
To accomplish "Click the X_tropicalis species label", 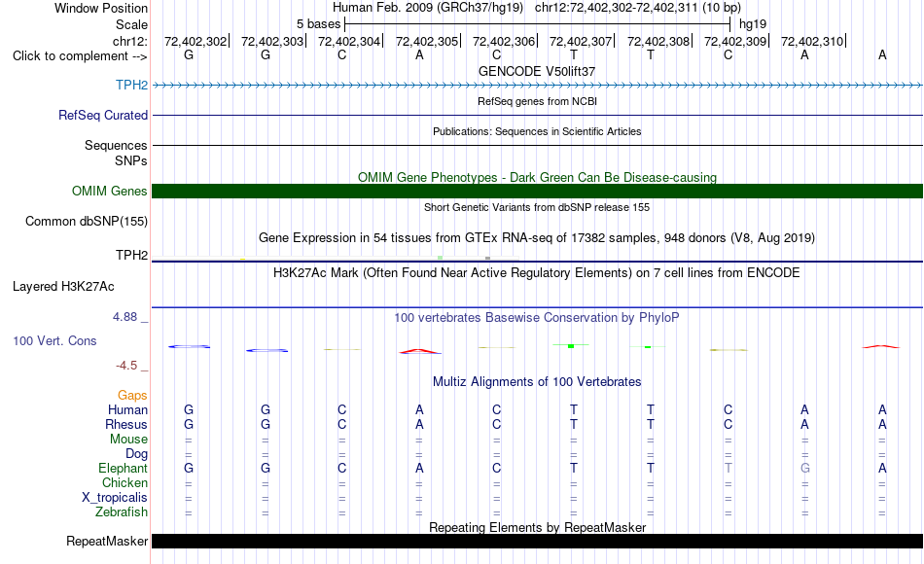I will point(115,498).
